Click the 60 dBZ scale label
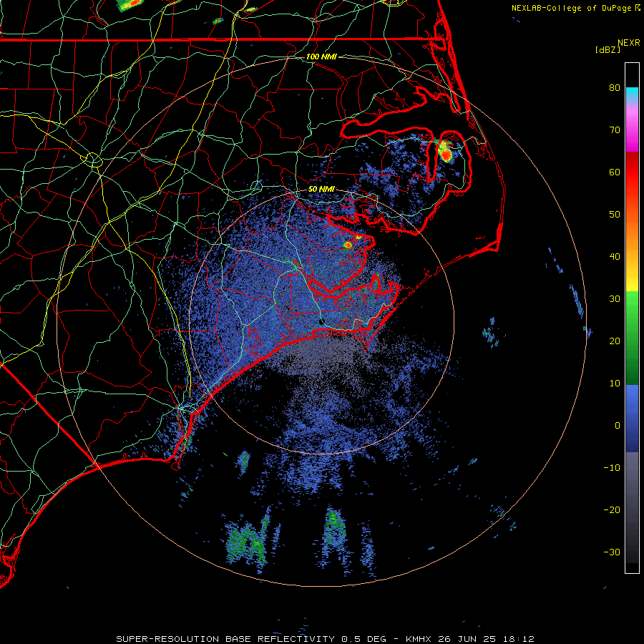Viewport: 644px width, 644px height. (x=615, y=172)
